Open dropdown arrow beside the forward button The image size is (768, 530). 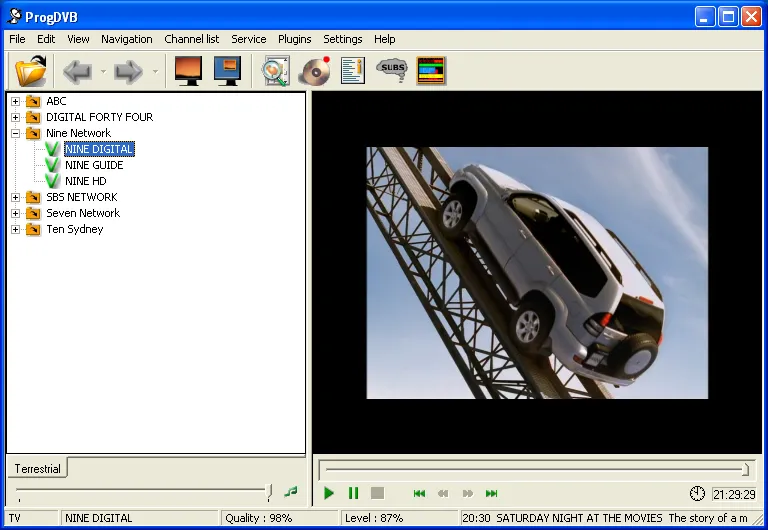click(155, 72)
